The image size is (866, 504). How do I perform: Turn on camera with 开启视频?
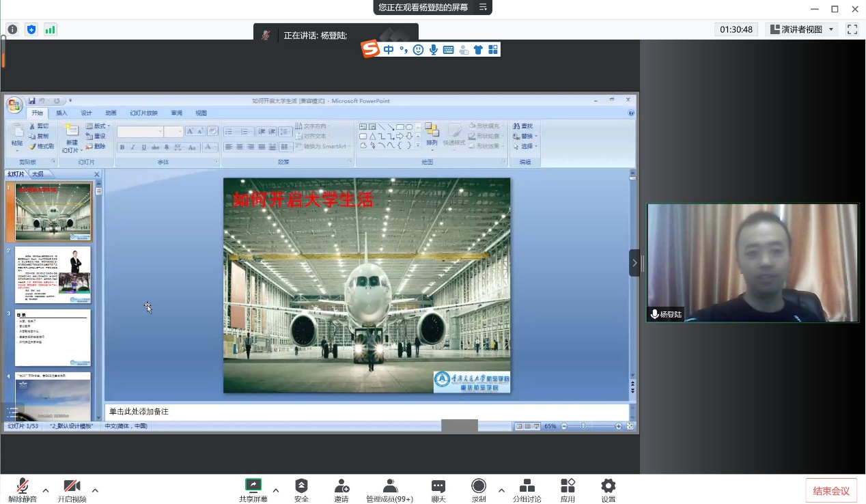tap(72, 486)
